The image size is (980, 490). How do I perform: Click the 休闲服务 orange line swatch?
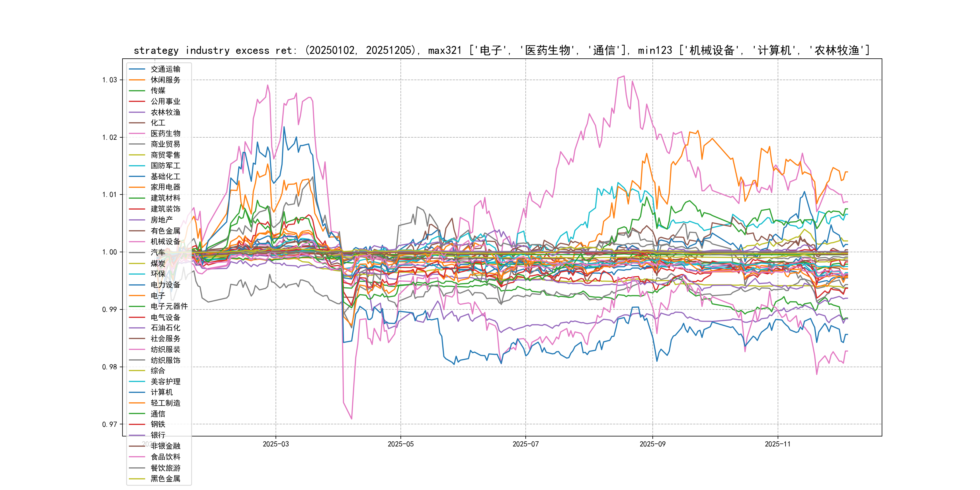click(x=137, y=80)
